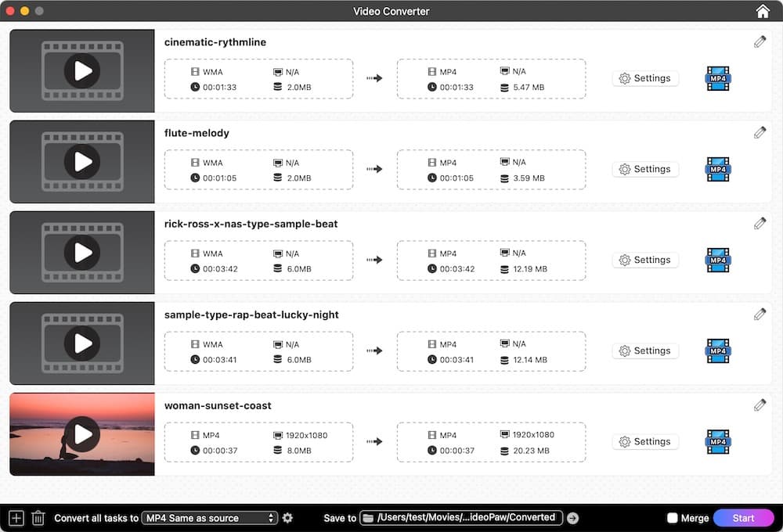Open output folder arrow icon
The height and width of the screenshot is (532, 783).
tap(572, 518)
